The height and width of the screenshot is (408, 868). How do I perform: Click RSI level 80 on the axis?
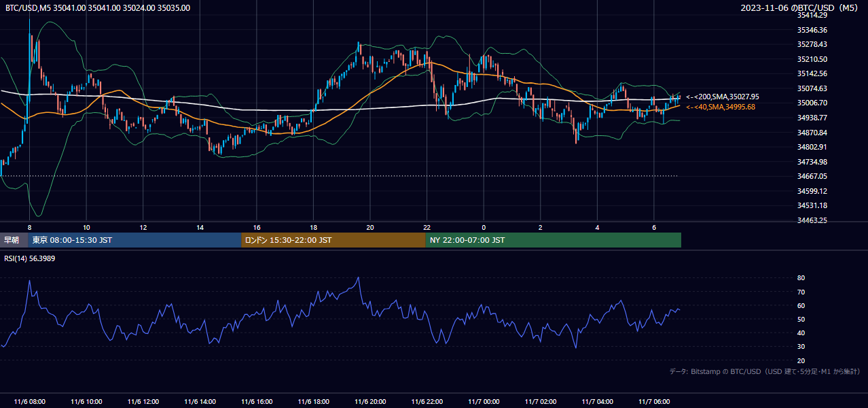pos(801,278)
